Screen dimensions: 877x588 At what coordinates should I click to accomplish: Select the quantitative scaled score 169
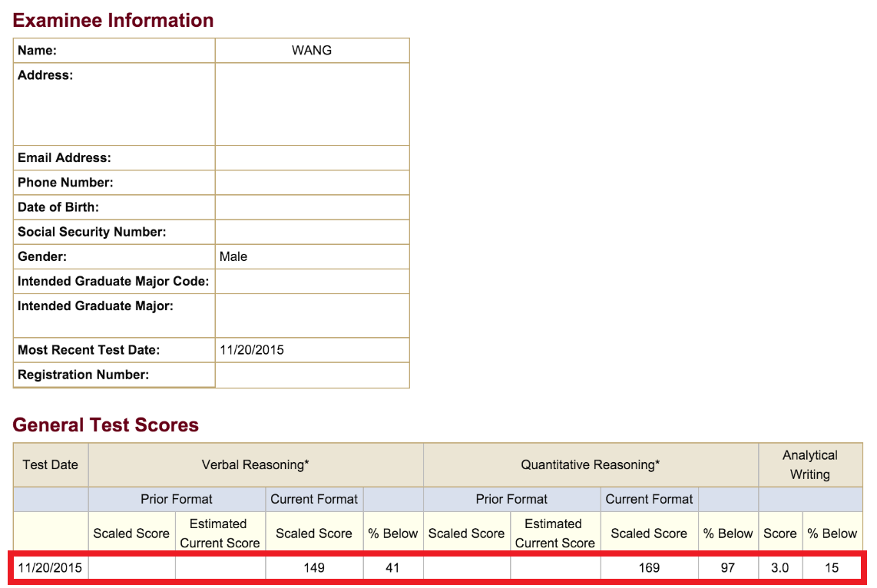(x=650, y=568)
